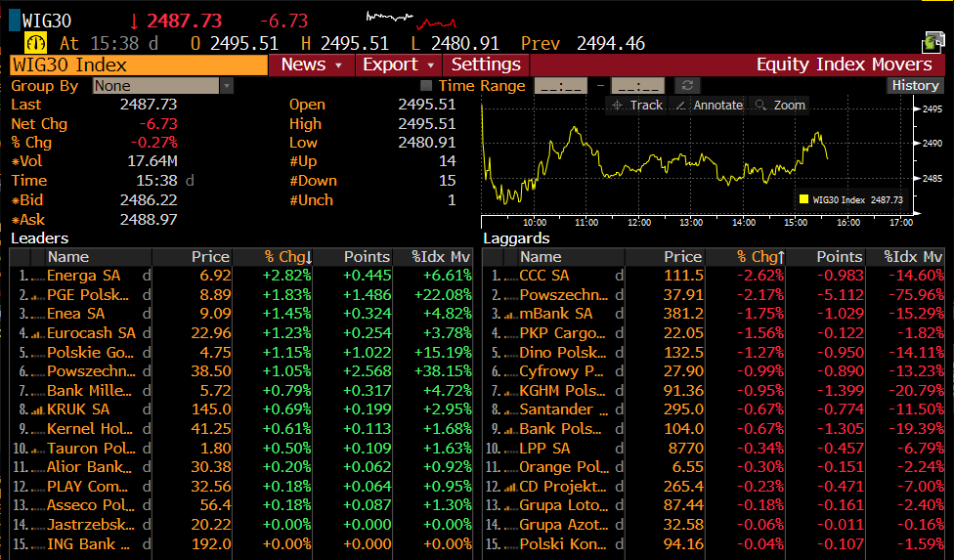Click the #Up value 14

pyautogui.click(x=448, y=161)
